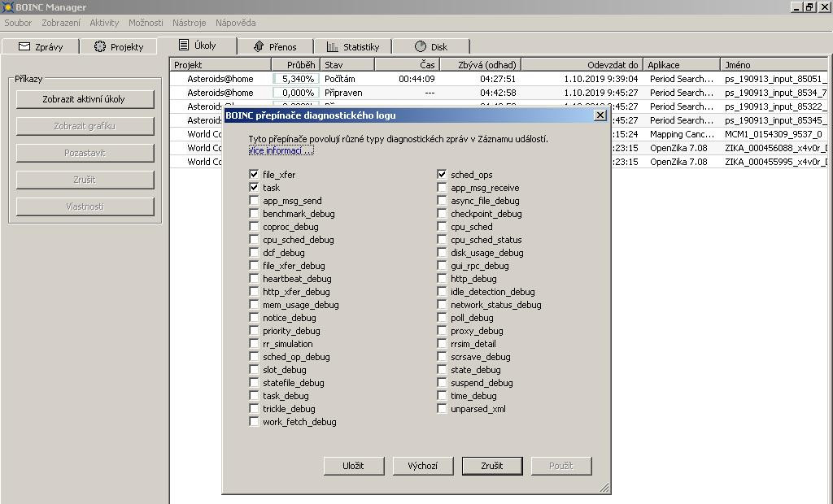Open the Nástroje menu
This screenshot has width=833, height=504.
[x=189, y=23]
